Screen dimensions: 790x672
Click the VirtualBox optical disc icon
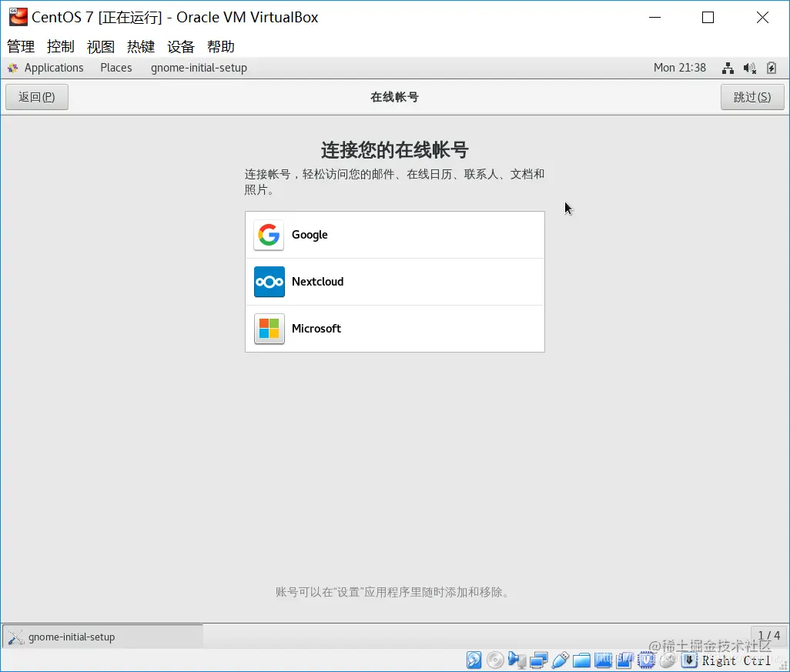click(495, 660)
